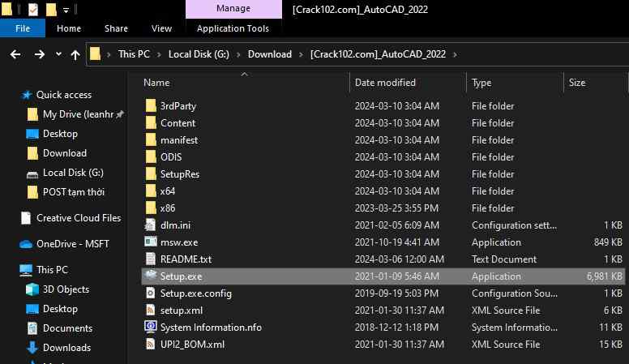Viewport: 629px width, 364px height.
Task: Switch to the Application Tools tab
Action: coord(233,28)
